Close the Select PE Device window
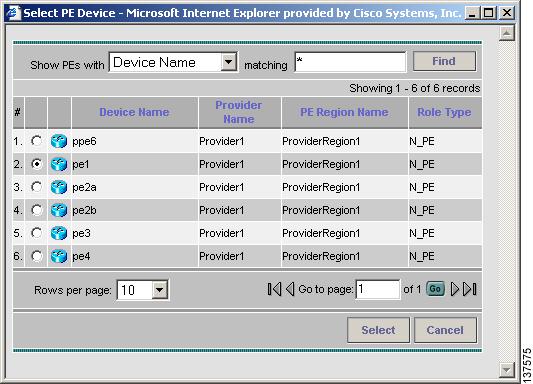 tap(507, 13)
